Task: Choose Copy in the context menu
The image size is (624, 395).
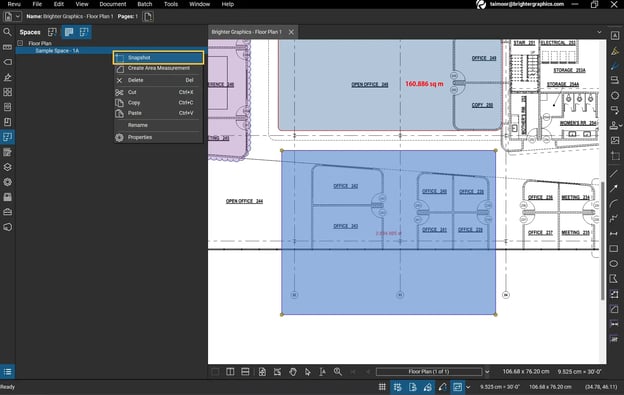Action: (158, 103)
